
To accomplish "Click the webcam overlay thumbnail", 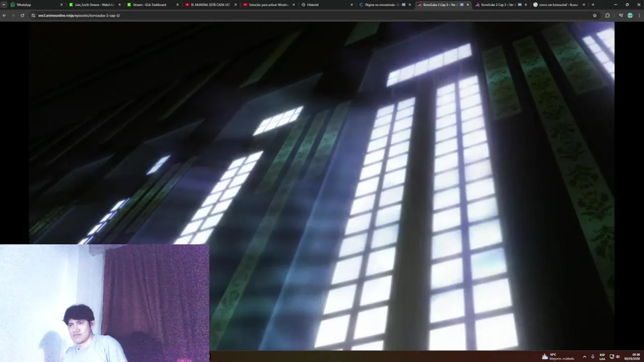I will (x=105, y=303).
